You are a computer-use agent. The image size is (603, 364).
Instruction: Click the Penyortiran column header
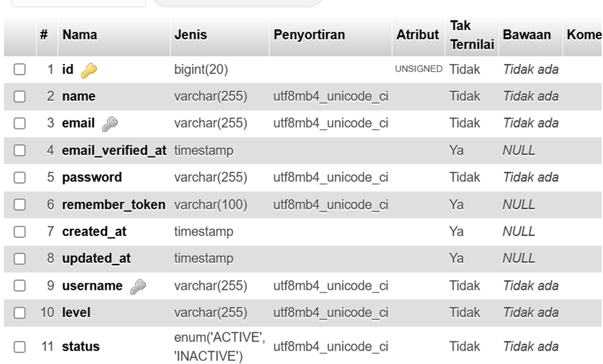(309, 35)
